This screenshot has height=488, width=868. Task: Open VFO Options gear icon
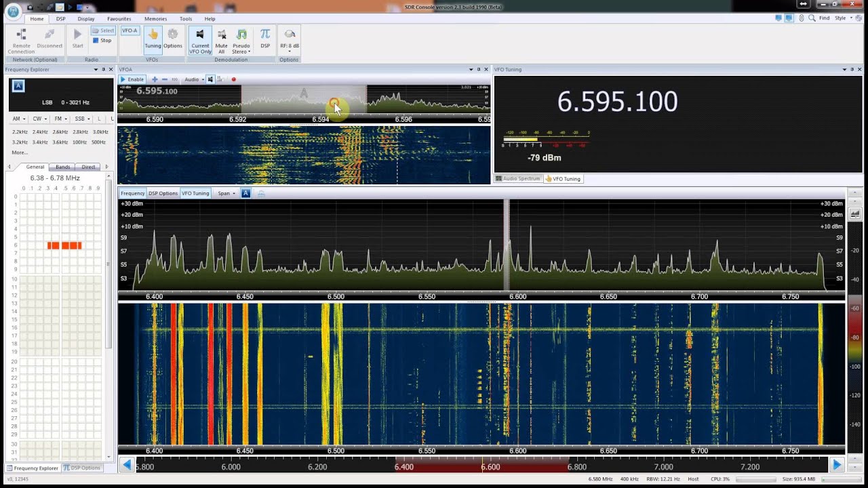(x=173, y=35)
